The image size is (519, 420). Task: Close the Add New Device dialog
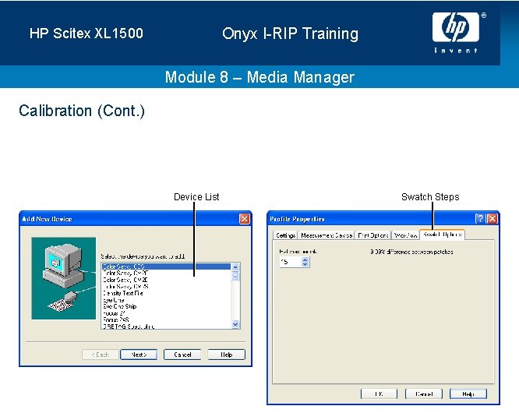click(244, 218)
